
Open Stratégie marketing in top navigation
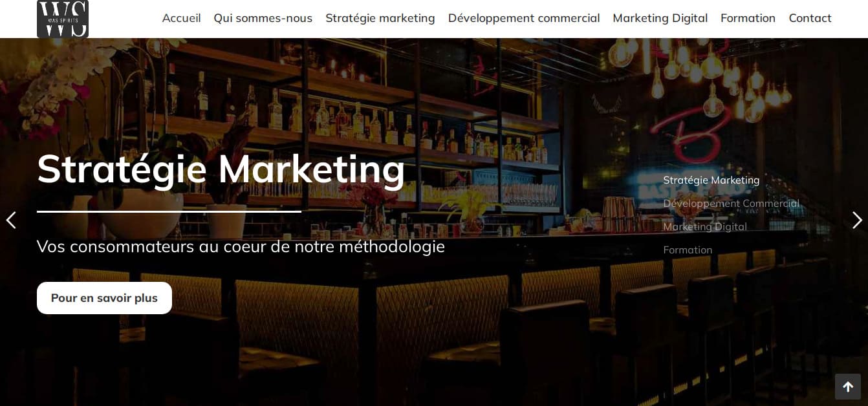click(x=380, y=18)
